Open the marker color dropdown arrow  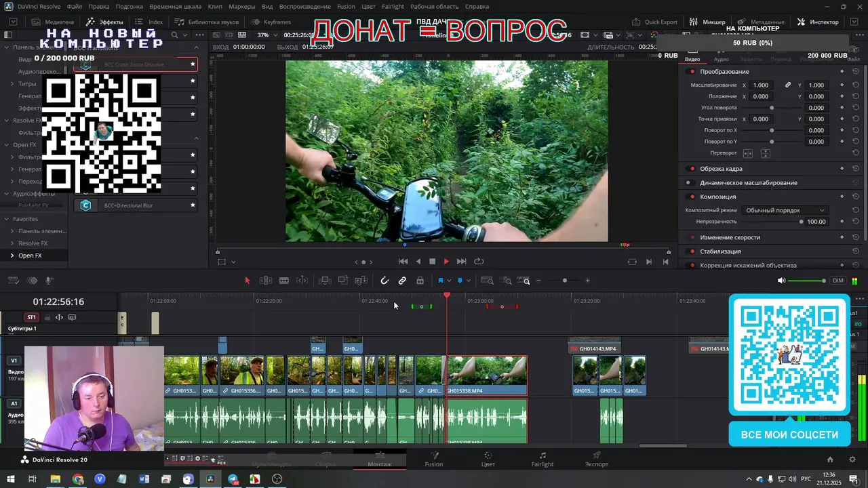click(468, 281)
